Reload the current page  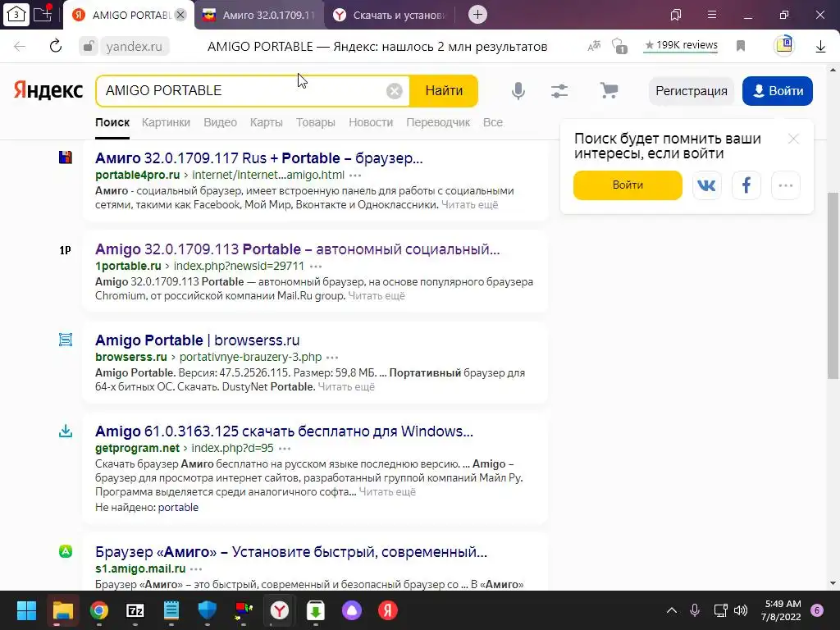point(56,46)
